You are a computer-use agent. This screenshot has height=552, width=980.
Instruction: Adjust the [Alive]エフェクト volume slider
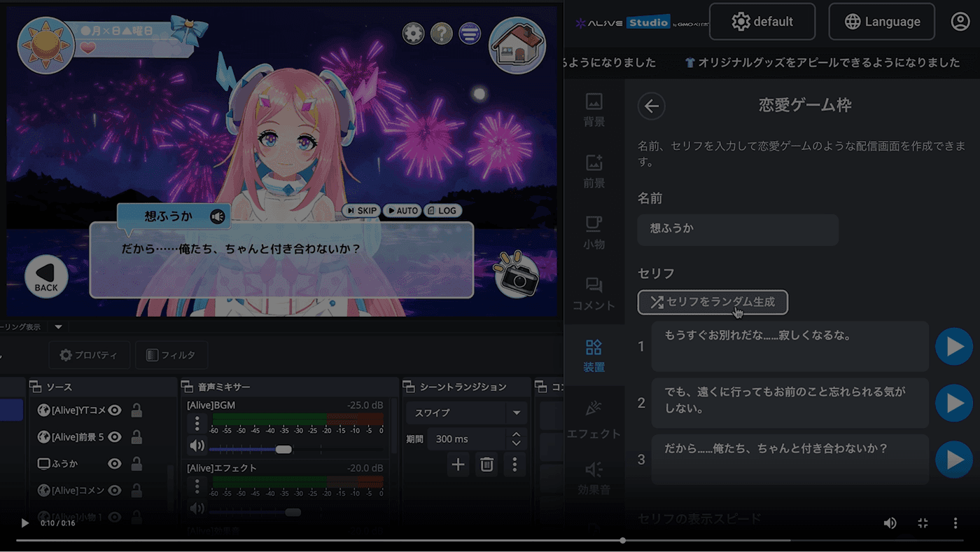point(293,512)
